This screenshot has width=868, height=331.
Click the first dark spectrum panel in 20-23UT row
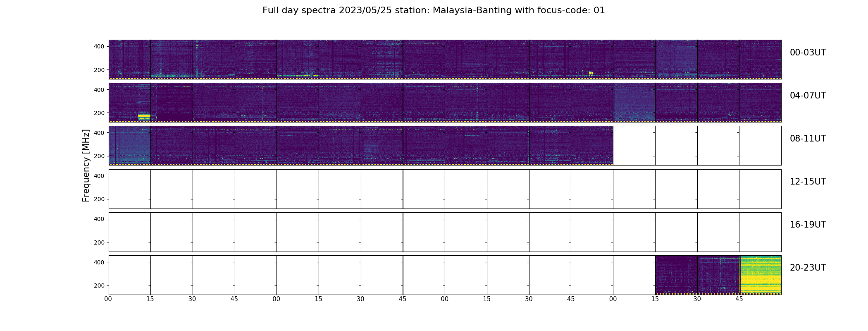click(x=676, y=275)
